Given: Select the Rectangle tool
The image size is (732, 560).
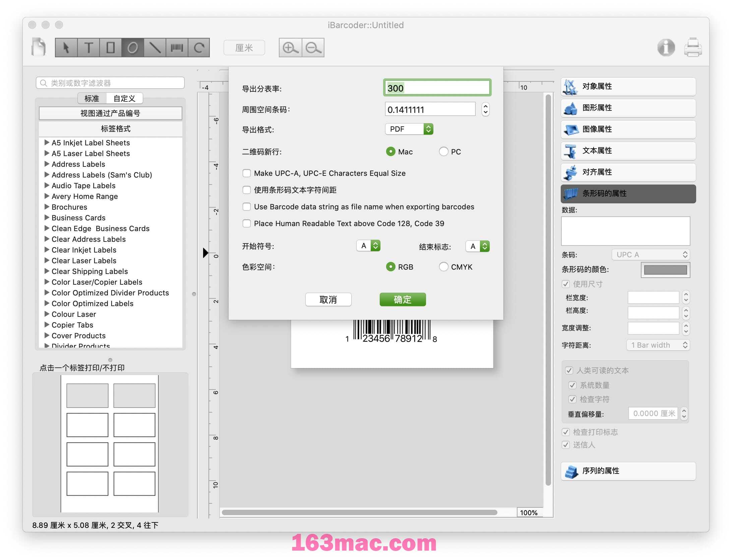Looking at the screenshot, I should [x=111, y=48].
